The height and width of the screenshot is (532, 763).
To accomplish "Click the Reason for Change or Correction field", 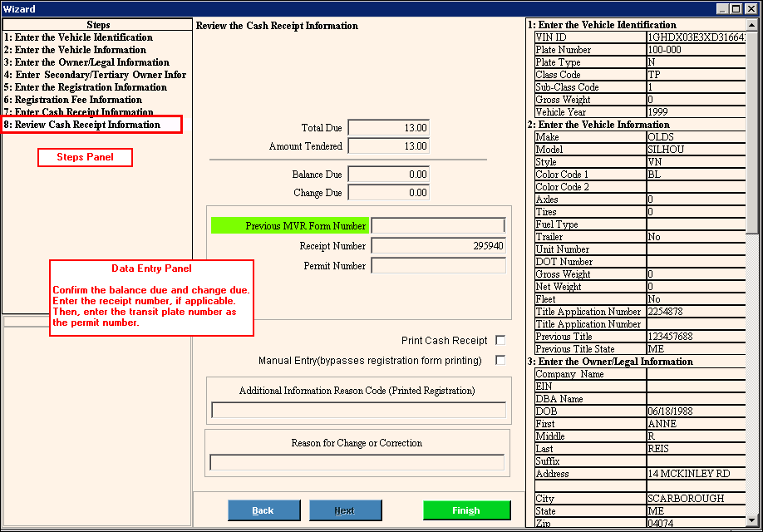I will [x=357, y=462].
